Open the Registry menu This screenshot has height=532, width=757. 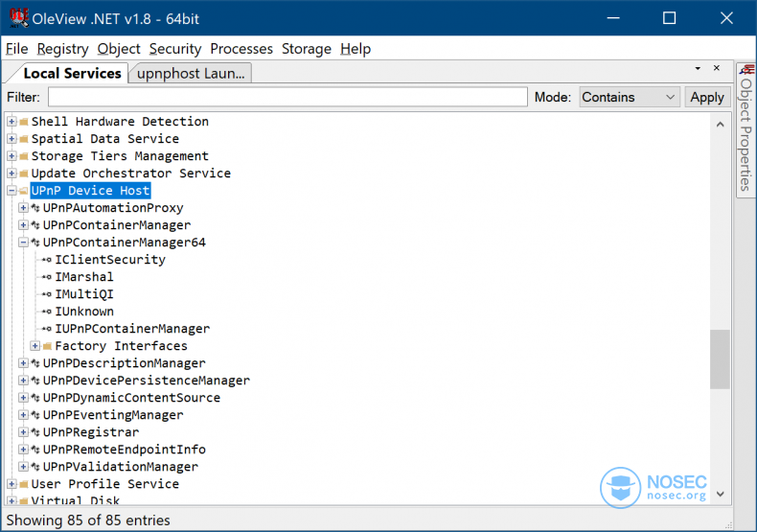click(x=62, y=49)
